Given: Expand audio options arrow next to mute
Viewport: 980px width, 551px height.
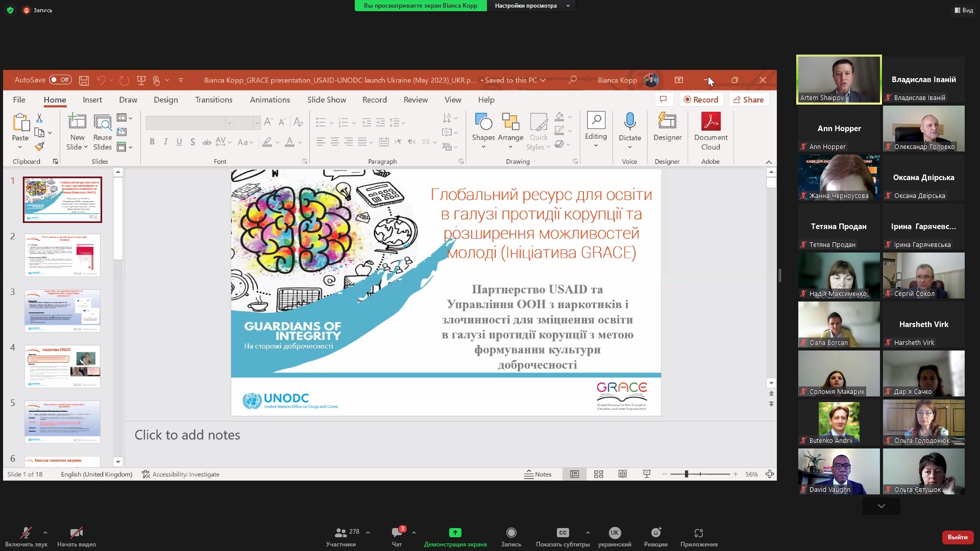Looking at the screenshot, I should click(x=45, y=533).
